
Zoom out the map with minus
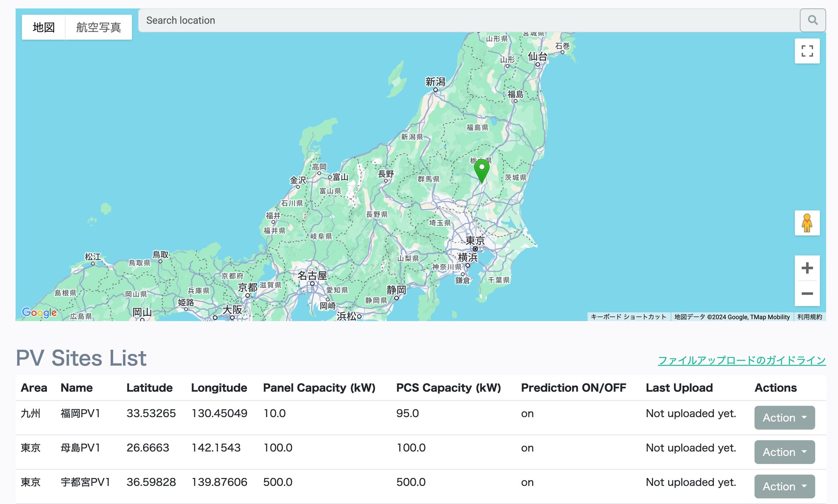(x=807, y=293)
